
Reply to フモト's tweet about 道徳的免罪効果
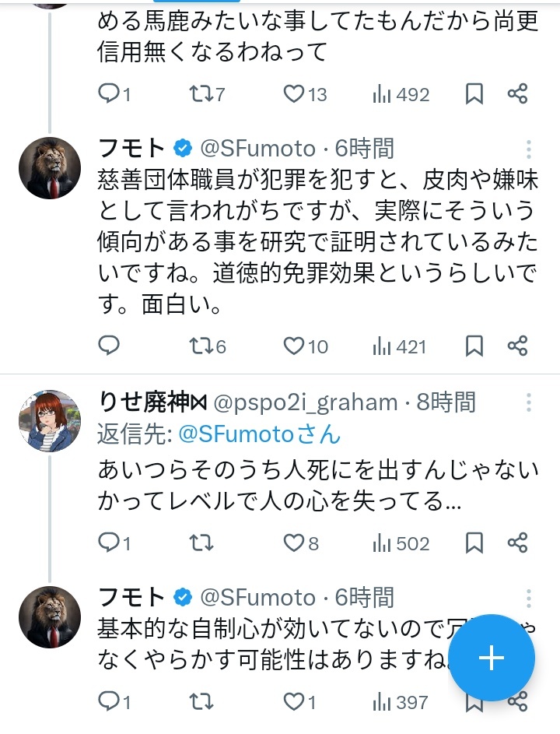coord(110,346)
